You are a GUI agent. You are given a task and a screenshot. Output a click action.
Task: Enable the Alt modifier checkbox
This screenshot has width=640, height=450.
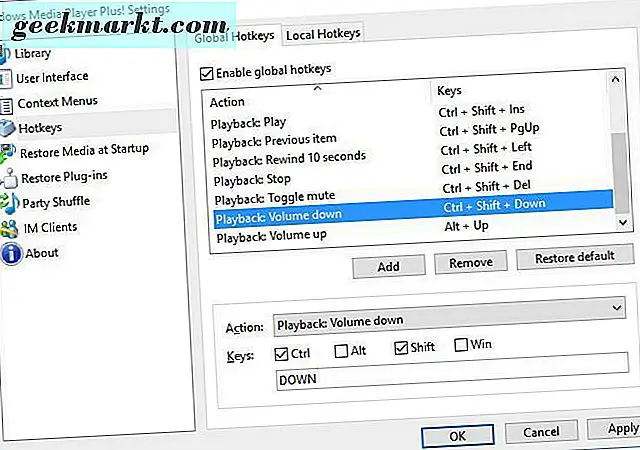(341, 350)
